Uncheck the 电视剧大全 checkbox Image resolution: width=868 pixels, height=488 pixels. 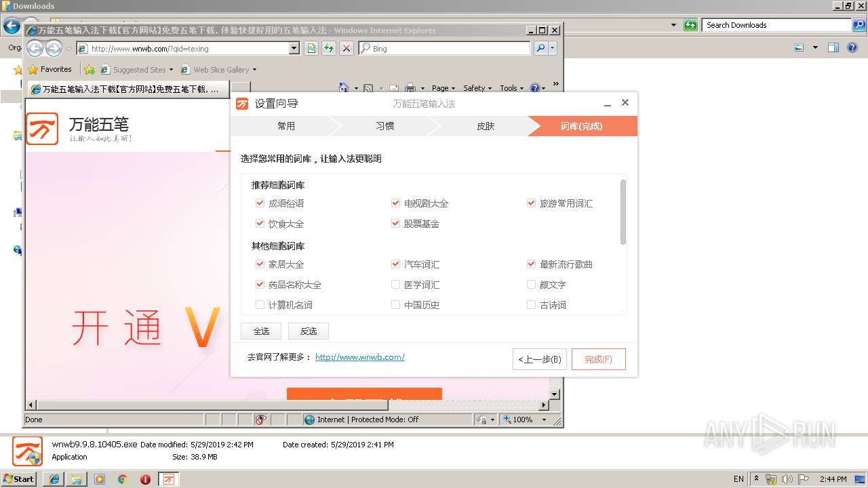(x=395, y=203)
